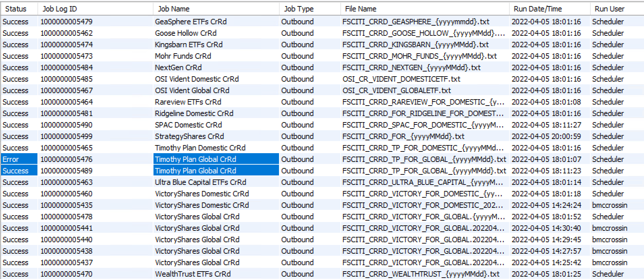Image resolution: width=644 pixels, height=279 pixels.
Task: Click Goose Hollow CrRd job name
Action: coord(186,33)
